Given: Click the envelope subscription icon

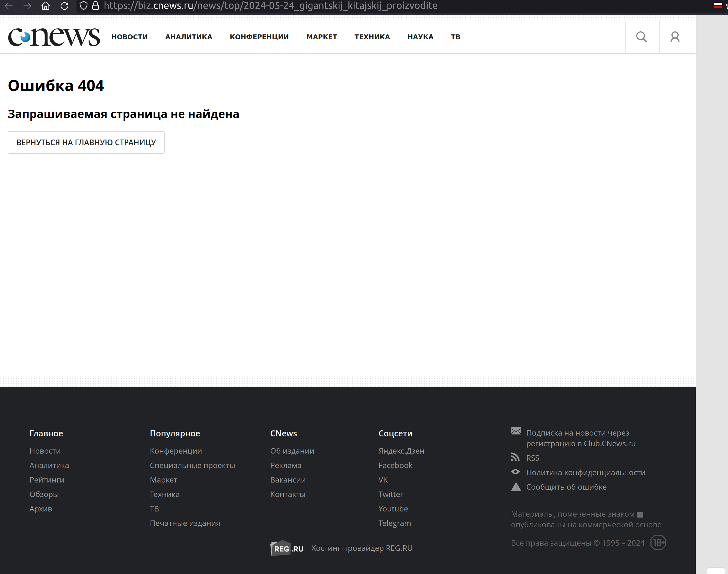Looking at the screenshot, I should (x=516, y=431).
